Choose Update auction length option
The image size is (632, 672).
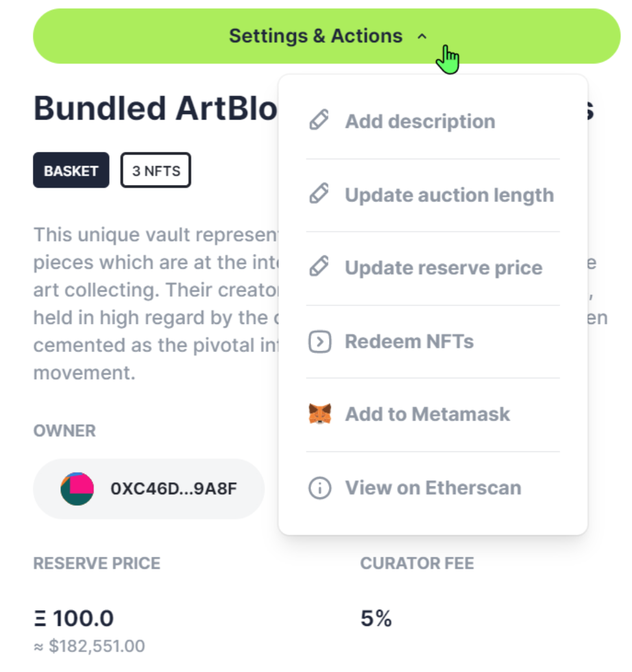(433, 195)
